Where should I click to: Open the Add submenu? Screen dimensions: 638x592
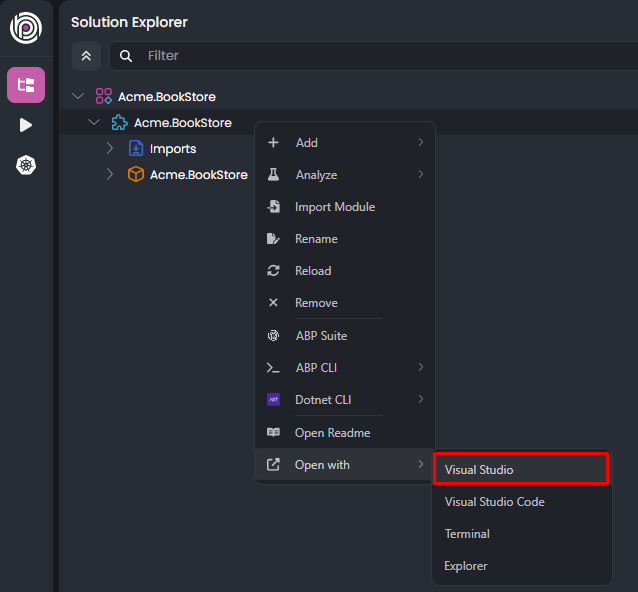coord(345,143)
